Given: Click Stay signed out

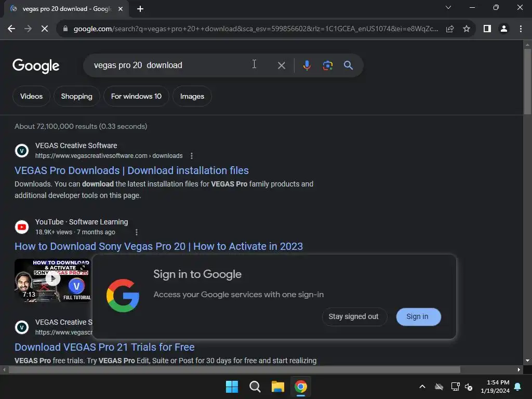Looking at the screenshot, I should [x=354, y=316].
